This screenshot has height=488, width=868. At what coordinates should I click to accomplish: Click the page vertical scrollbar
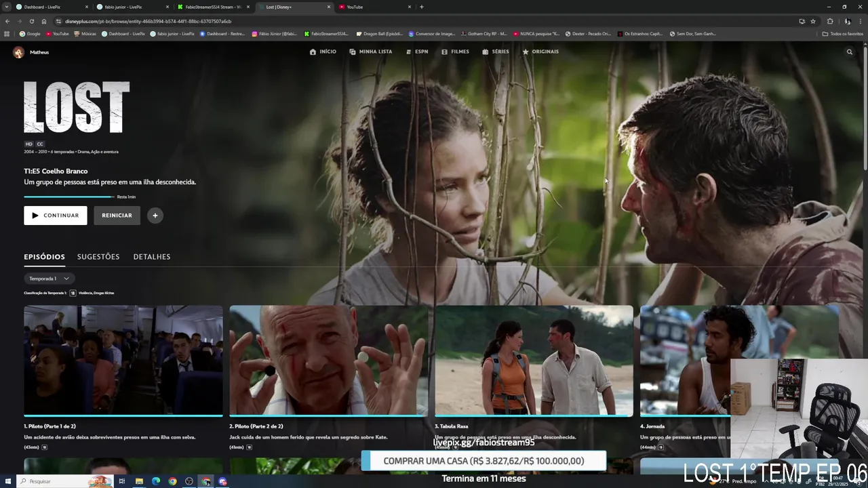coord(865,107)
